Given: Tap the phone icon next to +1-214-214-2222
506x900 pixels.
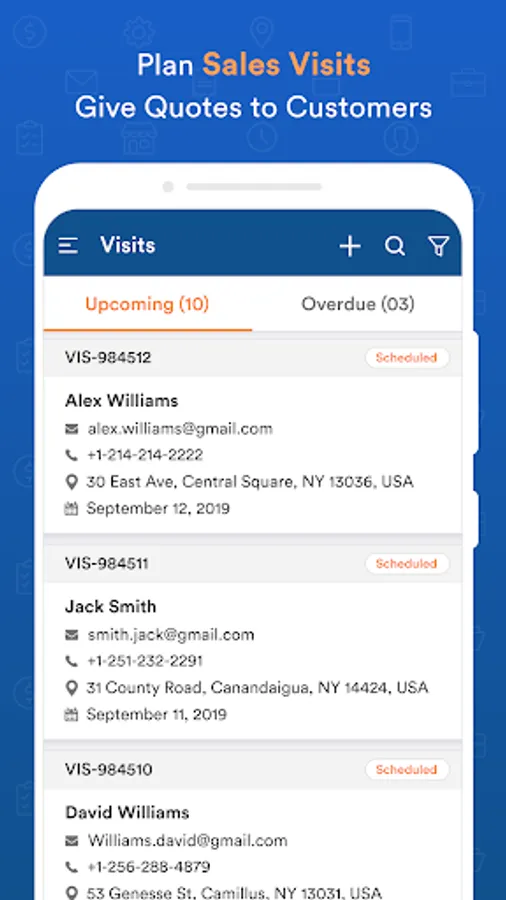Looking at the screenshot, I should [72, 455].
